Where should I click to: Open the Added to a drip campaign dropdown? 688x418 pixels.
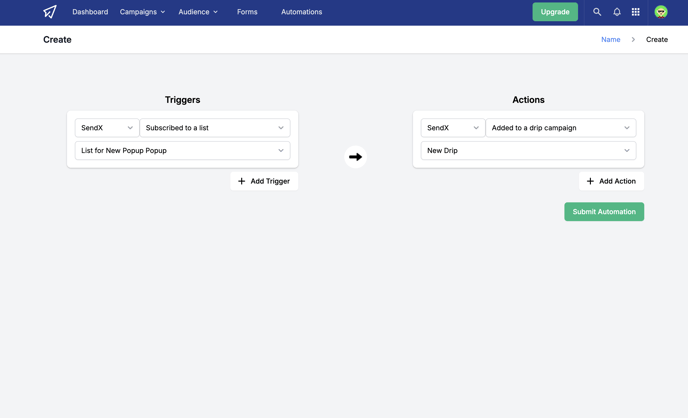point(561,128)
